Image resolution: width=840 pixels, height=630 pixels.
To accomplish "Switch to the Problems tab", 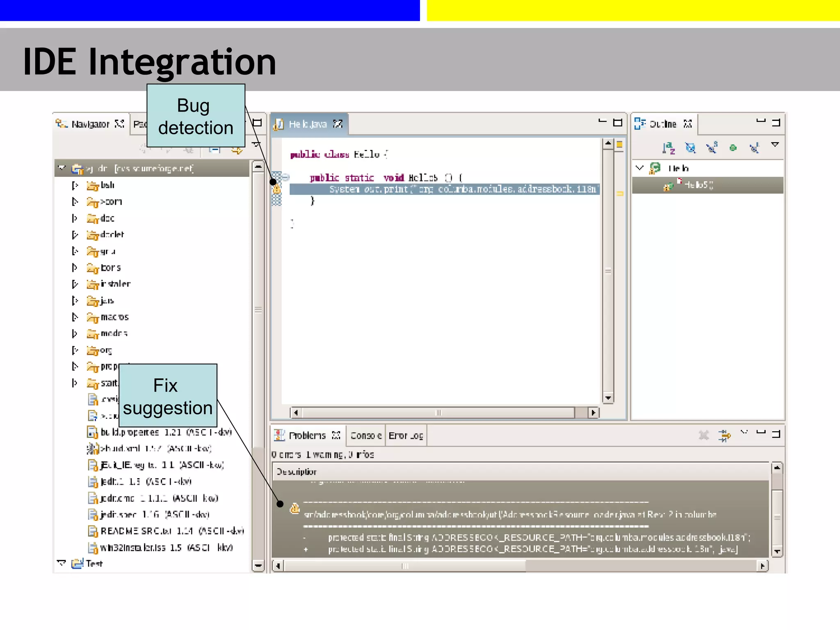I will [307, 436].
